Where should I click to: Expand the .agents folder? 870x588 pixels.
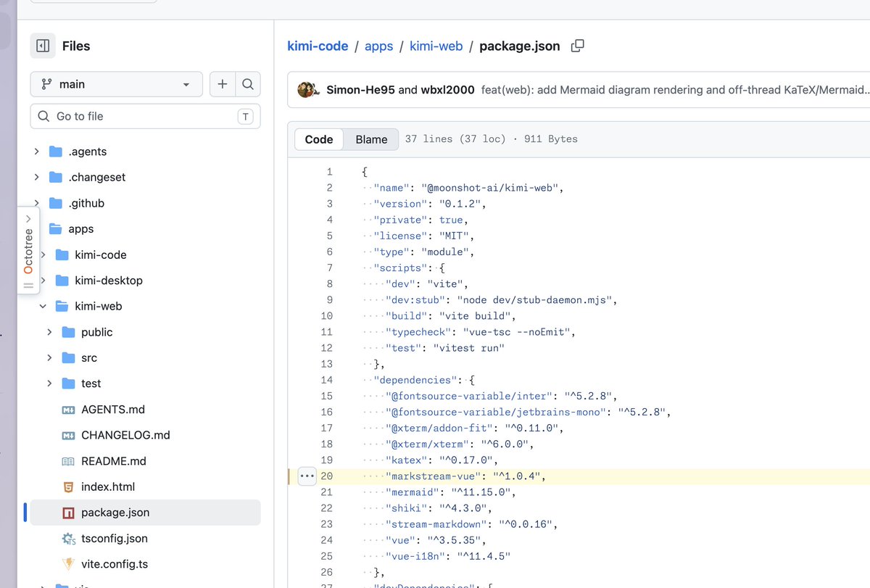coord(36,152)
